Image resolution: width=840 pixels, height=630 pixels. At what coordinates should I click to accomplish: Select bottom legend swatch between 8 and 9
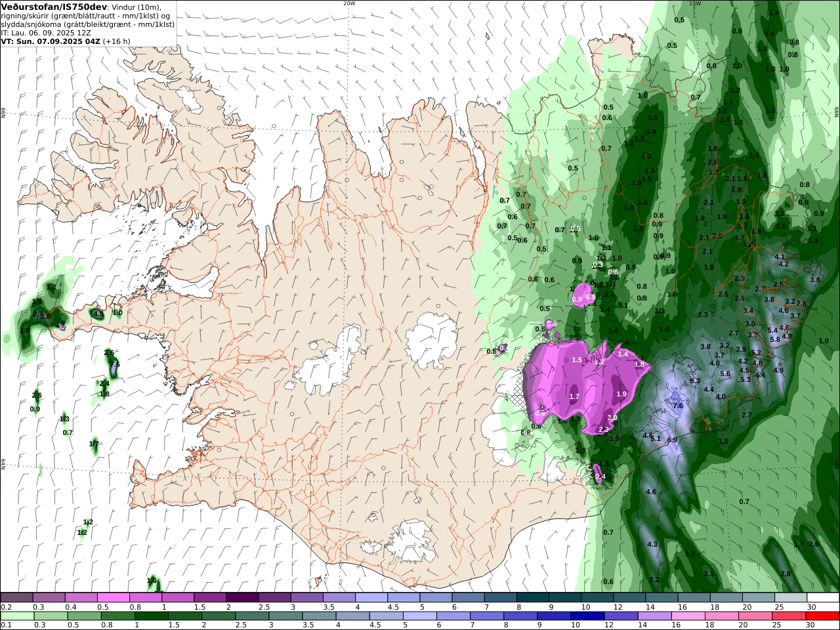(x=520, y=616)
